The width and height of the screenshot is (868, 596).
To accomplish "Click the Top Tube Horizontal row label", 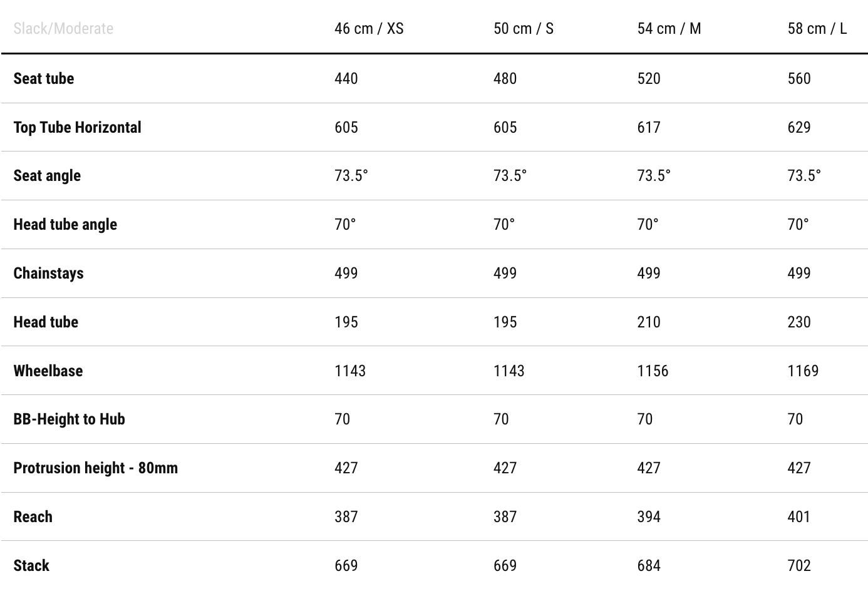I will point(78,128).
